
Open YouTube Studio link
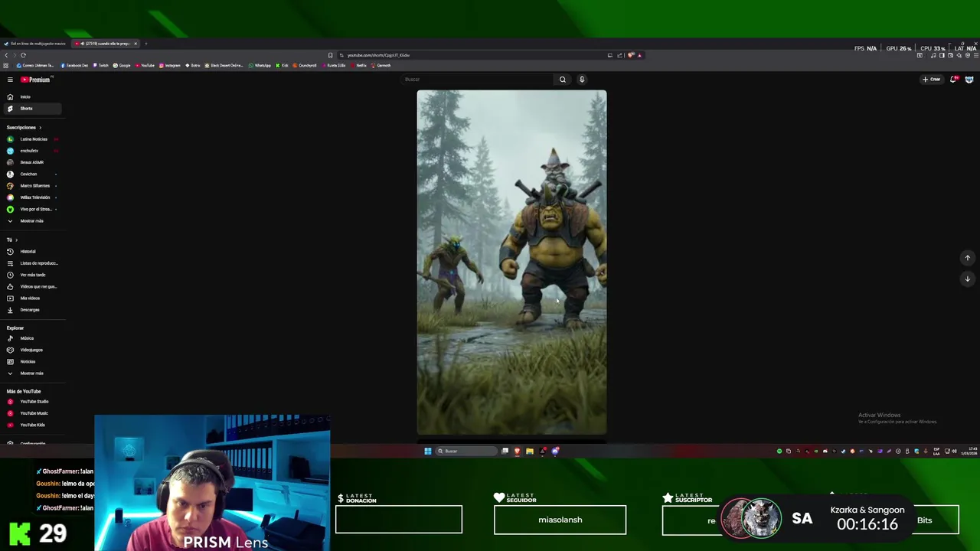[31, 402]
